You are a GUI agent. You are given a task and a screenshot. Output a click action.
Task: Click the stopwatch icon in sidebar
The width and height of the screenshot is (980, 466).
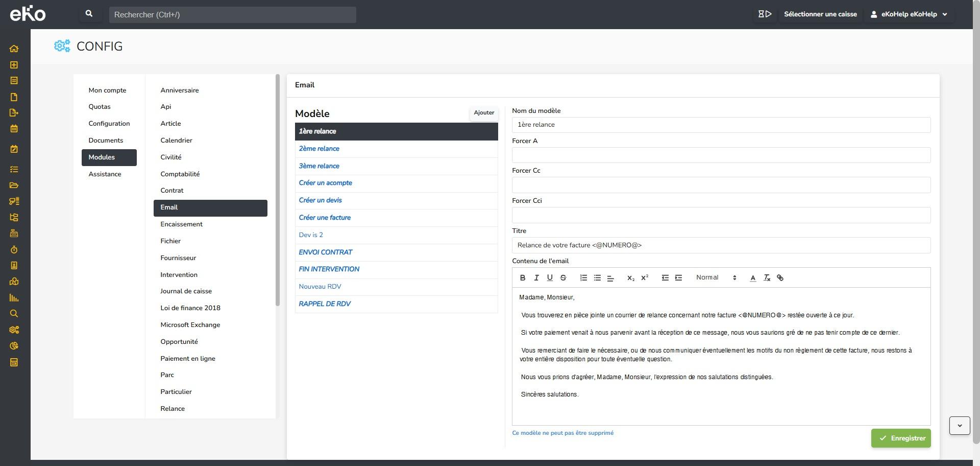[x=14, y=250]
